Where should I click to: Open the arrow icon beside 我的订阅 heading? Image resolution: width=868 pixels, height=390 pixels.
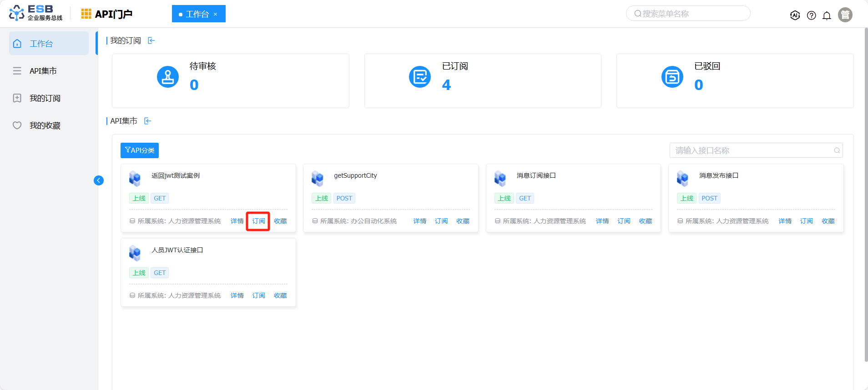pyautogui.click(x=151, y=41)
